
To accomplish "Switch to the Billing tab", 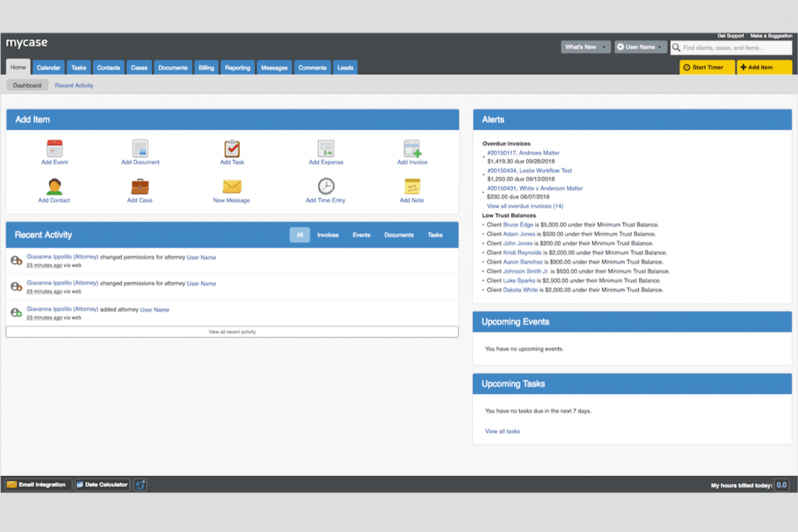I will tap(205, 67).
